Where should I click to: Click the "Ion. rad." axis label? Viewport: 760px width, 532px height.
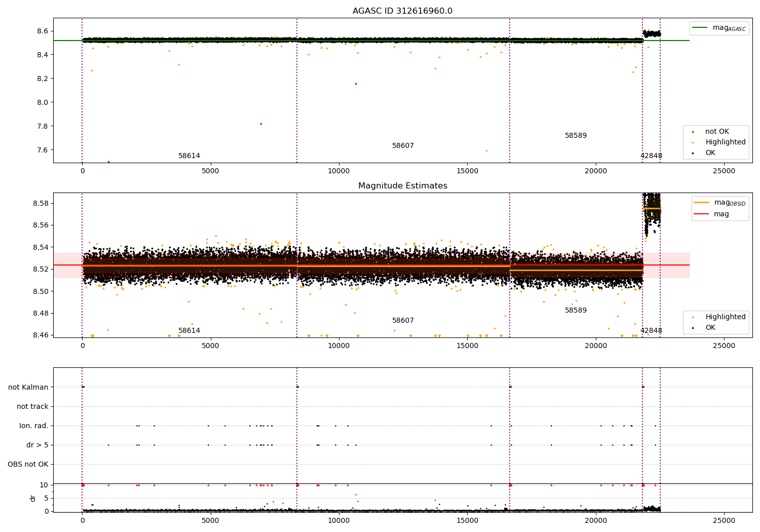pyautogui.click(x=34, y=426)
